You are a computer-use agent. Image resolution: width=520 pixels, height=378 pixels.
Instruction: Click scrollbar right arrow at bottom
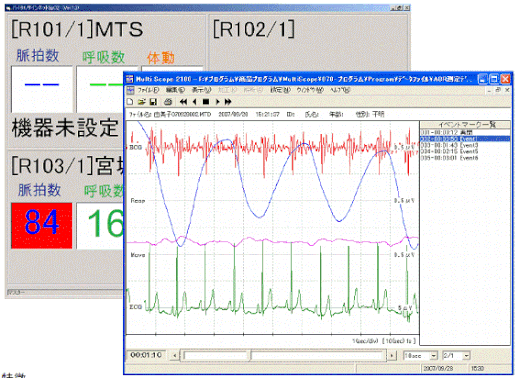(x=392, y=356)
